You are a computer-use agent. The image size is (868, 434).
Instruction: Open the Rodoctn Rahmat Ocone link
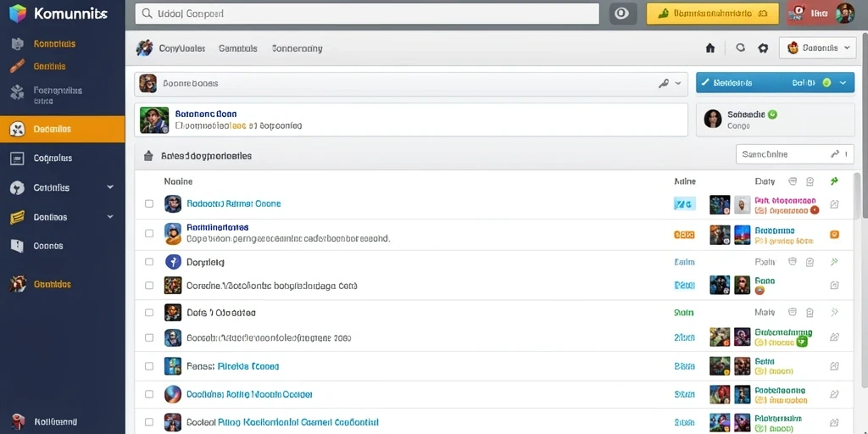(x=234, y=203)
